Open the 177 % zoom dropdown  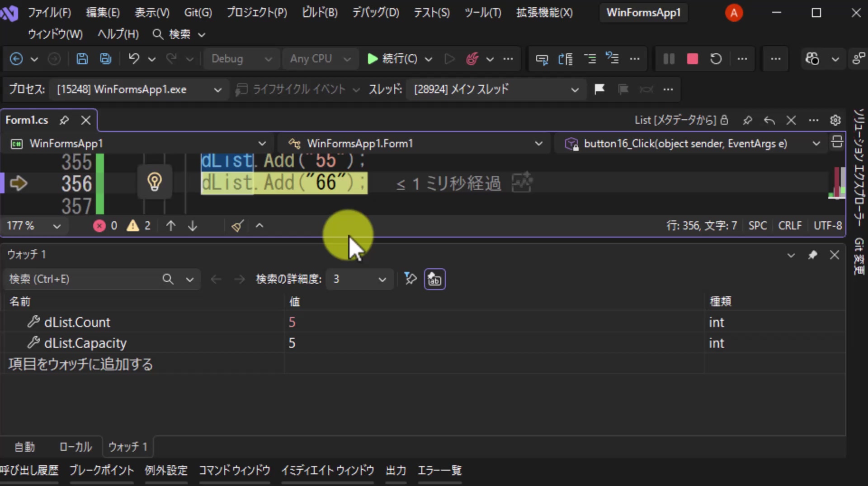[x=34, y=225]
